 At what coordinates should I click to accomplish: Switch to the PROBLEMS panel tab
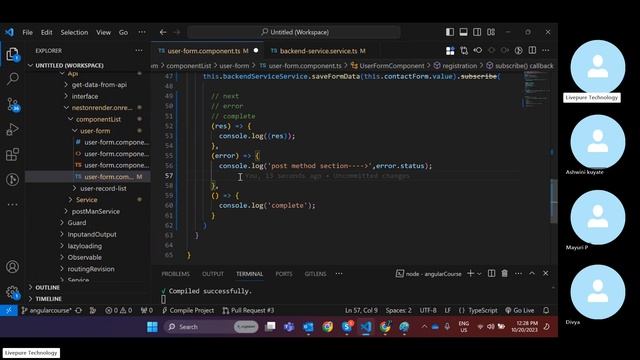[176, 274]
